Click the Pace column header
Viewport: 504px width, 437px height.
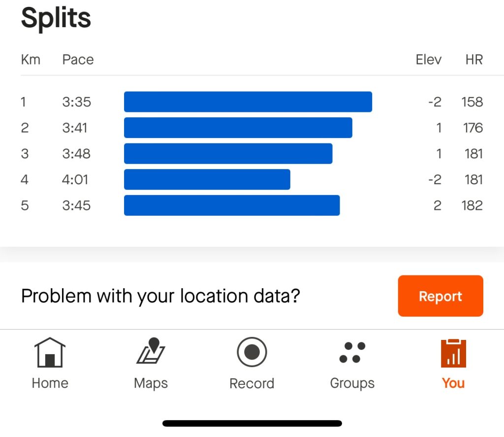(x=78, y=60)
